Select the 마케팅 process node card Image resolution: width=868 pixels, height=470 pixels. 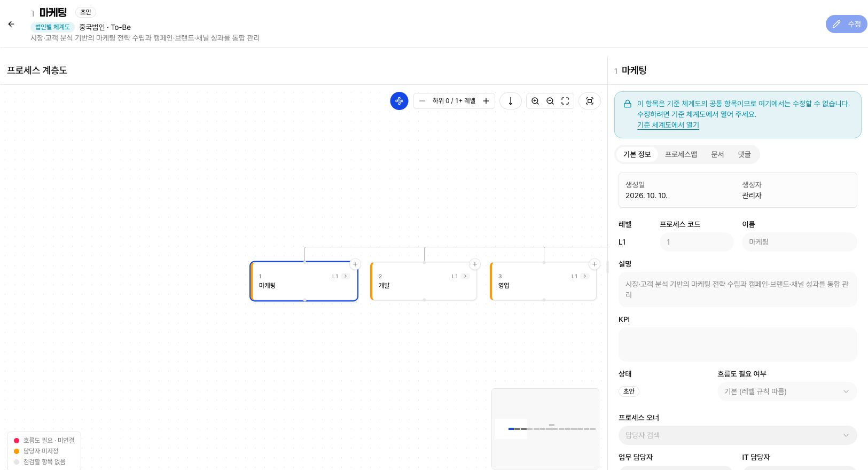[x=304, y=281]
